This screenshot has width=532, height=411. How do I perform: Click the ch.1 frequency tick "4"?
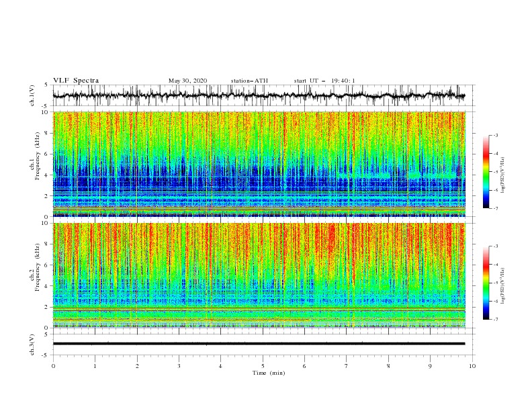(47, 175)
